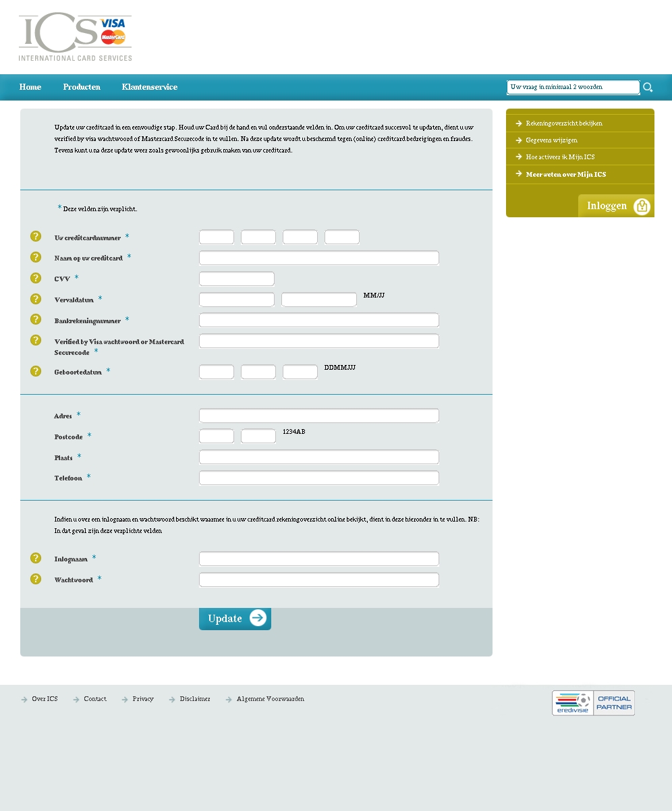Focus second creditcardnummer box
Screen dimensions: 672x811
click(x=258, y=237)
